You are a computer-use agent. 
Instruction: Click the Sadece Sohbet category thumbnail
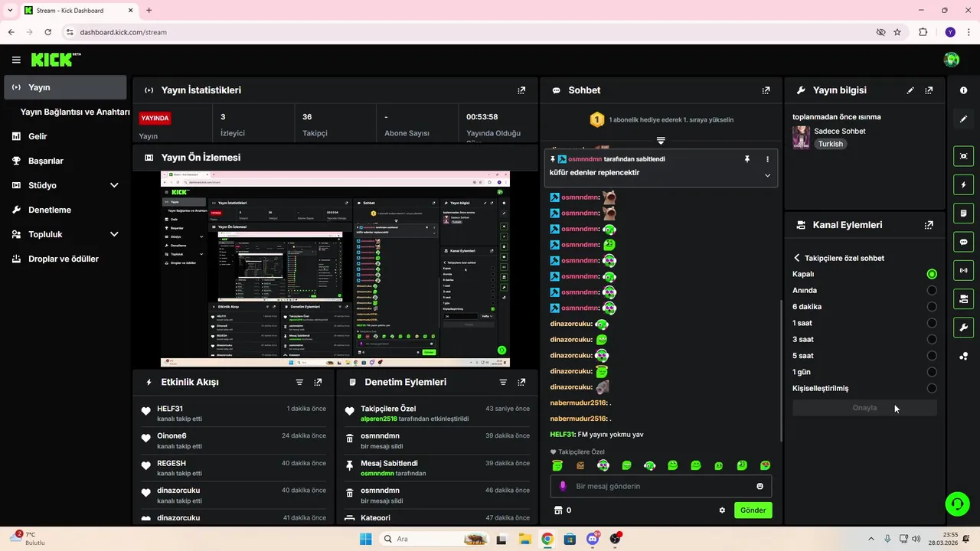click(801, 137)
